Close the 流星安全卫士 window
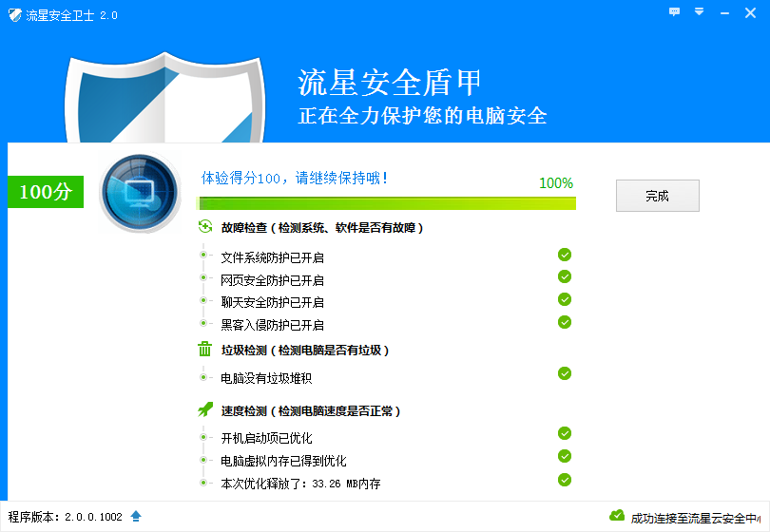770x532 pixels. pos(750,12)
